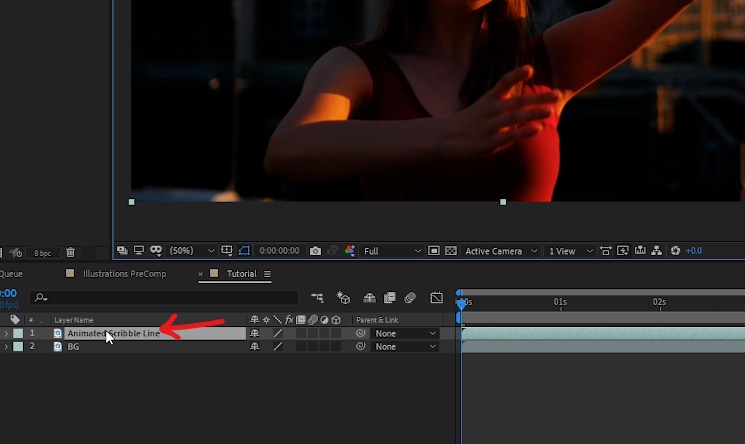Viewport: 745px width, 444px height.
Task: Click the Animated Scribble Line label color swatch
Action: click(18, 334)
